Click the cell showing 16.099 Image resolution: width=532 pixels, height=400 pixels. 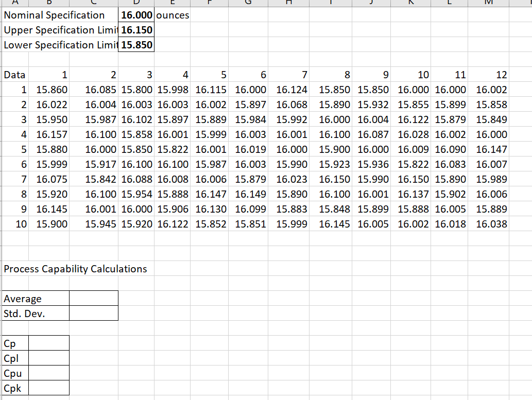tap(248, 209)
